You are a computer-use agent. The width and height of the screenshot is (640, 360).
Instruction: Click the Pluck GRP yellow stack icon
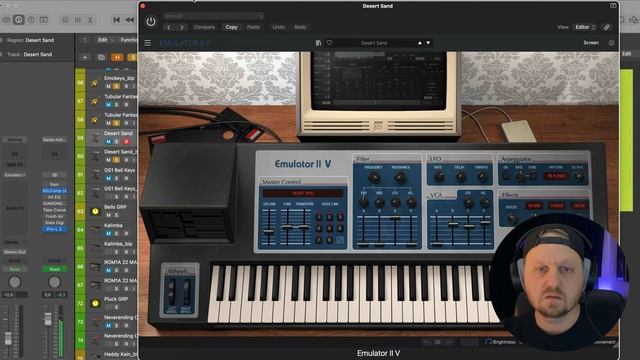[x=95, y=303]
